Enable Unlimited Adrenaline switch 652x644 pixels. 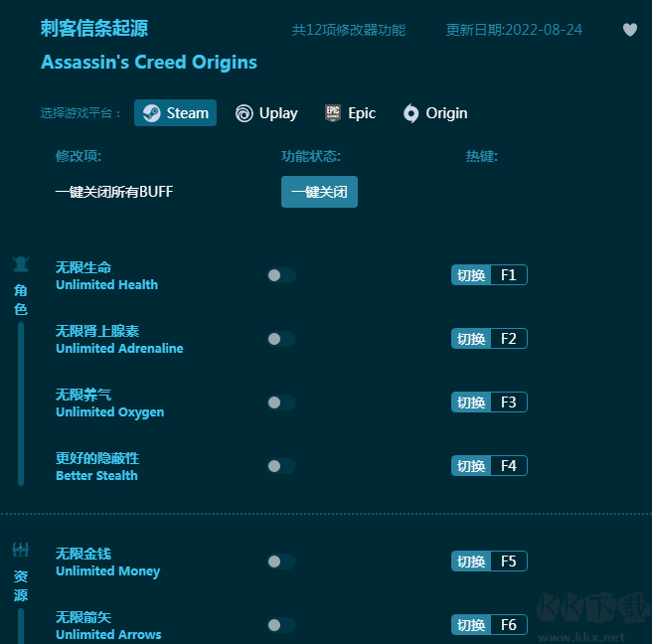281,339
